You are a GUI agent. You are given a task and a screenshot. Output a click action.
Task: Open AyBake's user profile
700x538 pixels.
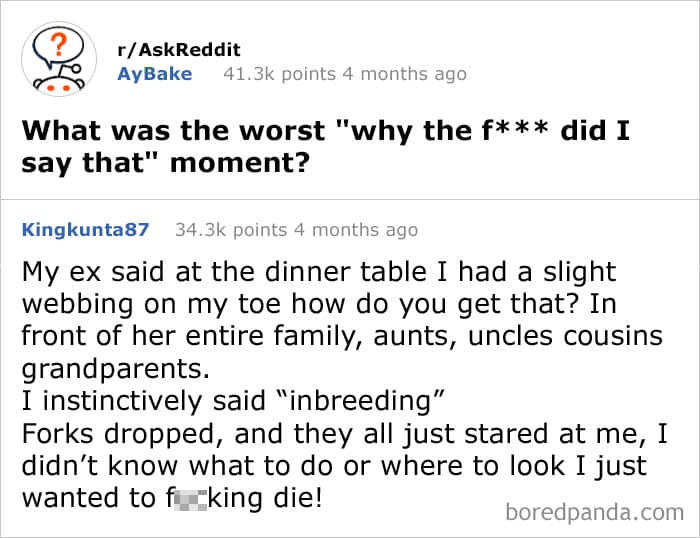tap(154, 74)
